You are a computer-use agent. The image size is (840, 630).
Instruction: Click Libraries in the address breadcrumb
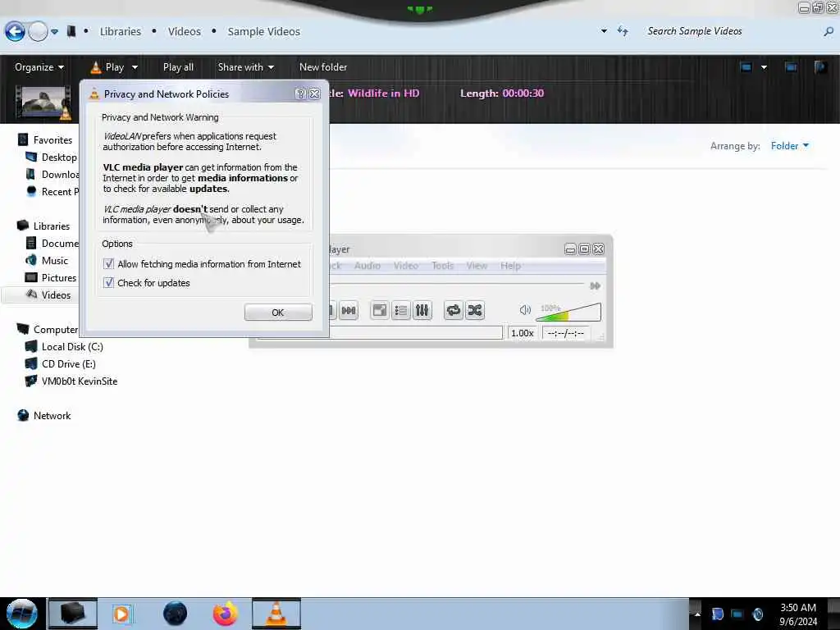click(x=121, y=32)
